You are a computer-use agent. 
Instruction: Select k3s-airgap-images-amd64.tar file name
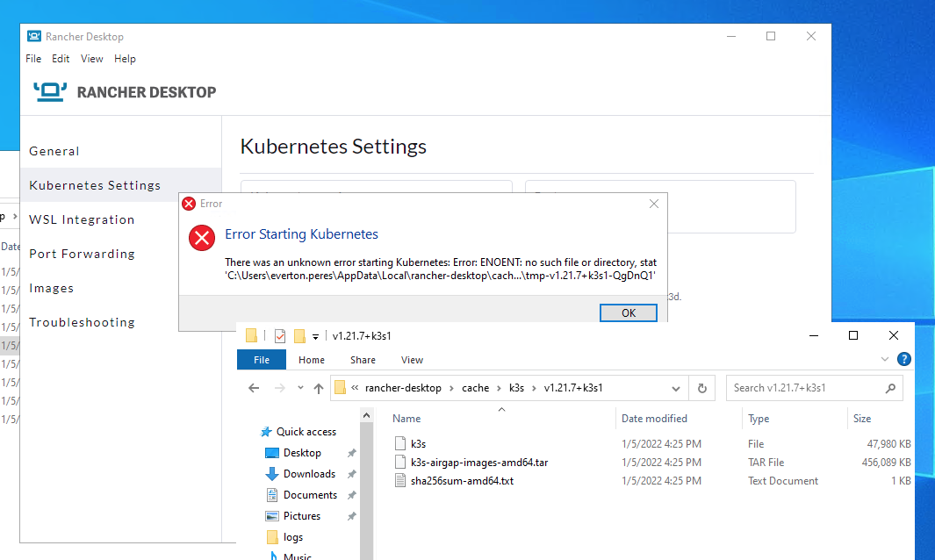tap(478, 463)
